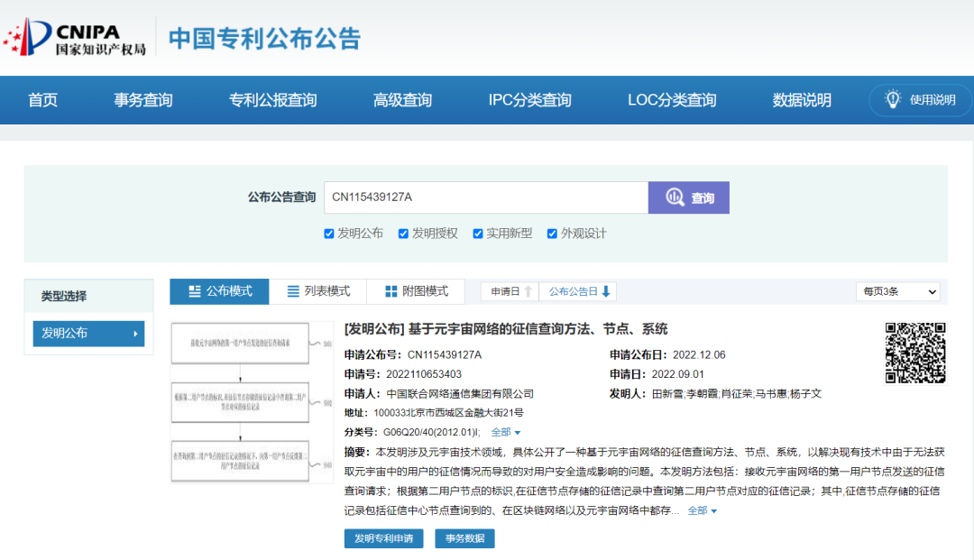Screen dimensions: 974x560
Task: Disable the 外观设计 checkbox
Action: pyautogui.click(x=552, y=234)
